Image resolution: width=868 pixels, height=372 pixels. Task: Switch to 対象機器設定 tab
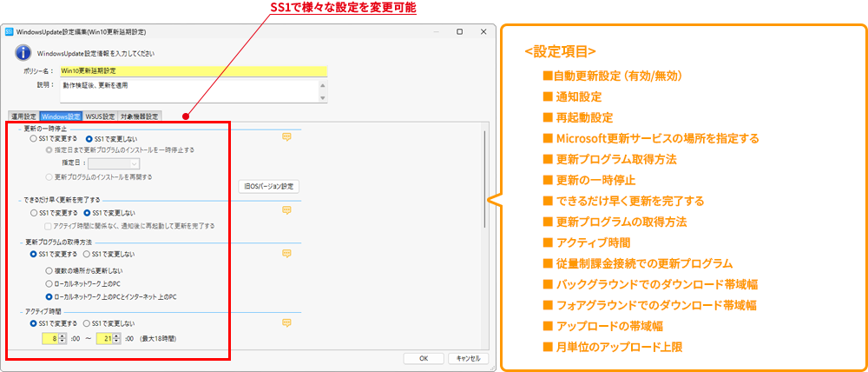click(x=139, y=116)
